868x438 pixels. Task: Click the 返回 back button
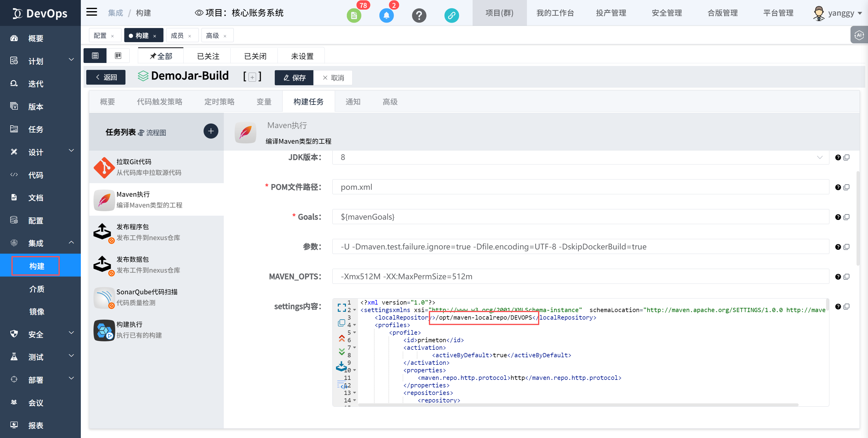point(106,77)
